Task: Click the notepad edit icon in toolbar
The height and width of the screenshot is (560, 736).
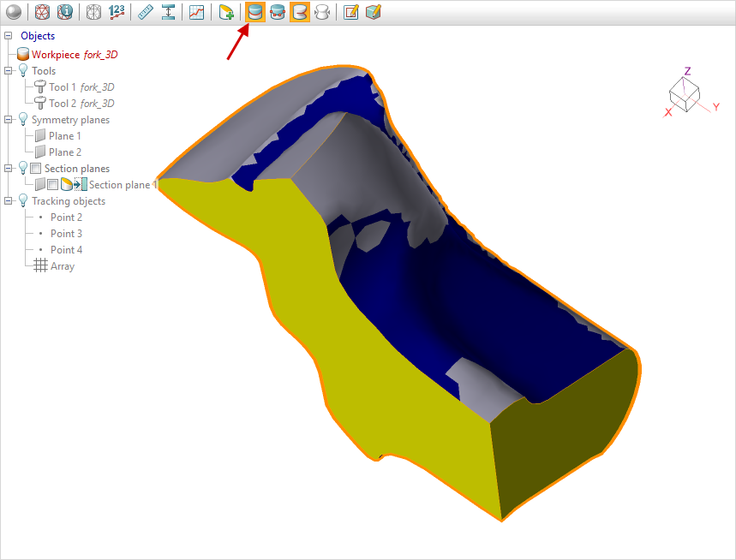Action: [x=350, y=12]
